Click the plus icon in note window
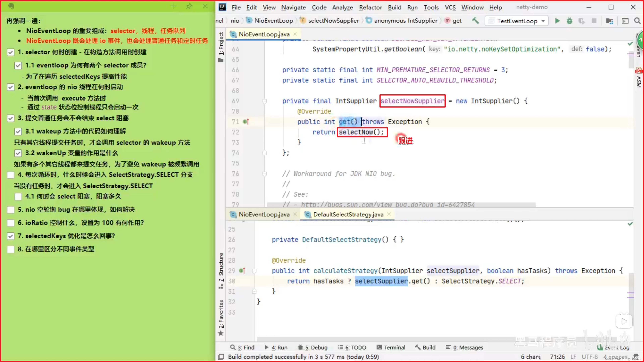 pyautogui.click(x=173, y=6)
